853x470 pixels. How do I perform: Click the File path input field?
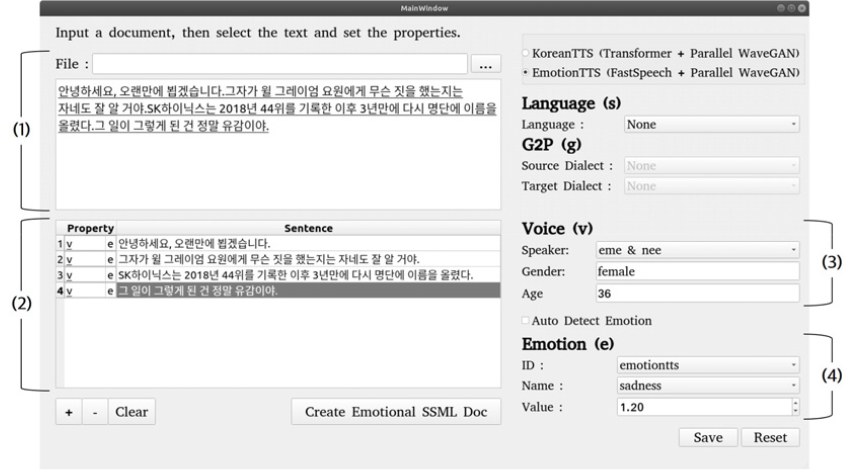[280, 64]
